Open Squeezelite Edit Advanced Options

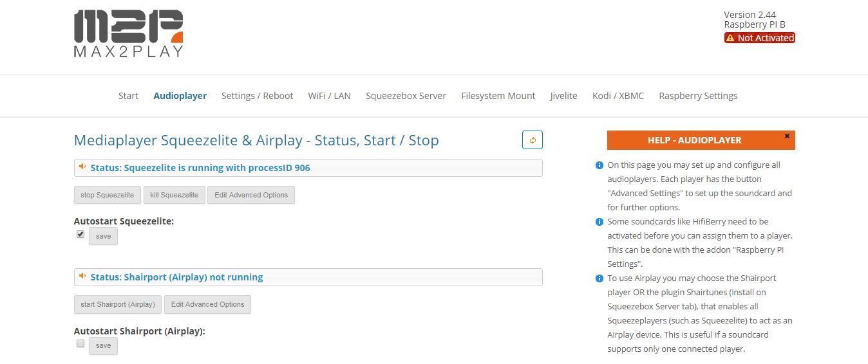tap(251, 195)
